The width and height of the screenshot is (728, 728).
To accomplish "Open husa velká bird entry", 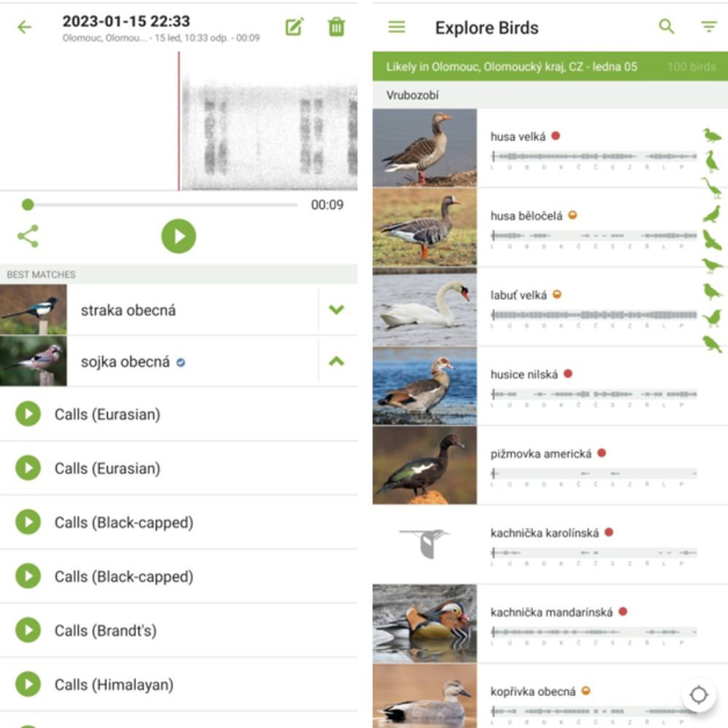I will 550,148.
